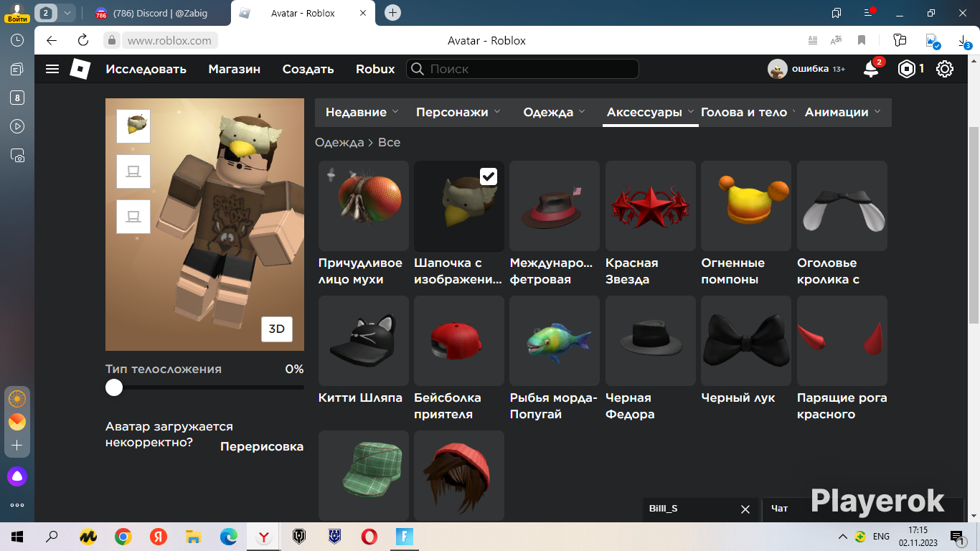The image size is (980, 551).
Task: Switch to the Discord browser tab
Action: pos(160,13)
